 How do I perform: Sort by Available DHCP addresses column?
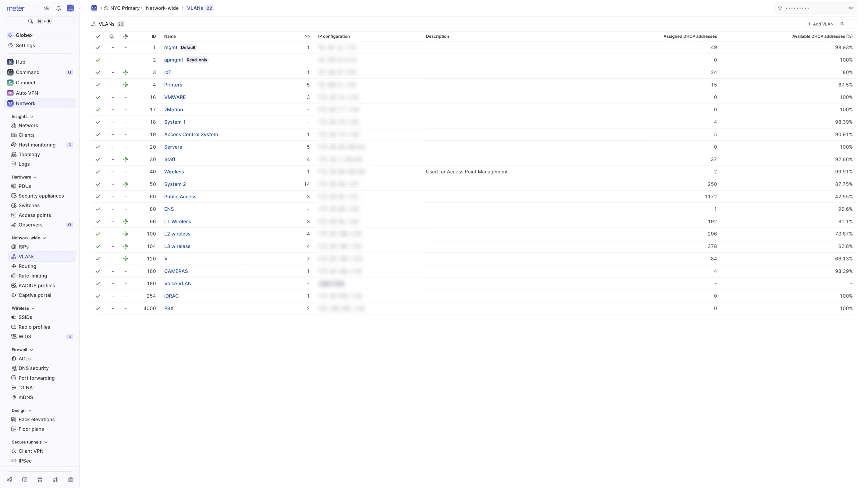click(x=822, y=36)
